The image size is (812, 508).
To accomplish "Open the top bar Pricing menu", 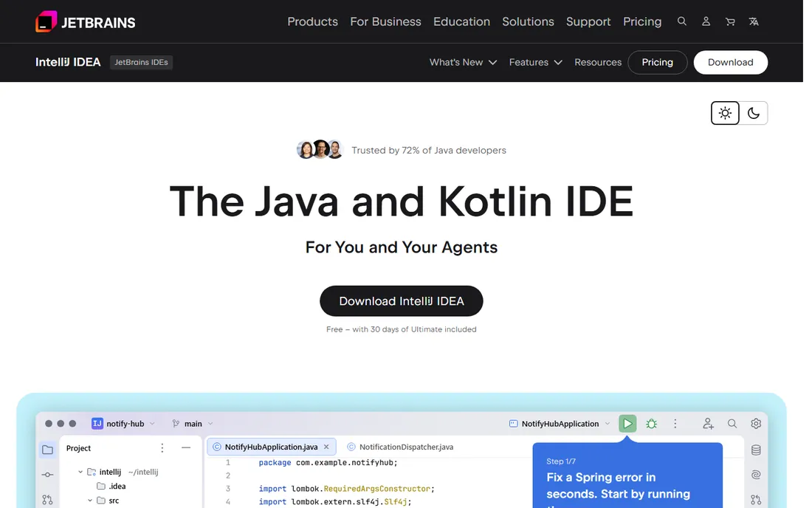I will pos(642,21).
